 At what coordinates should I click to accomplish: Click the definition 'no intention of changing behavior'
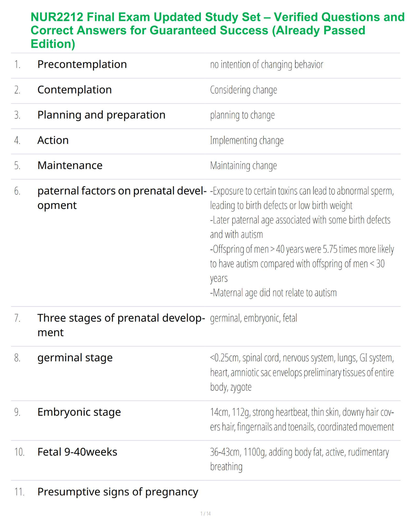(266, 64)
